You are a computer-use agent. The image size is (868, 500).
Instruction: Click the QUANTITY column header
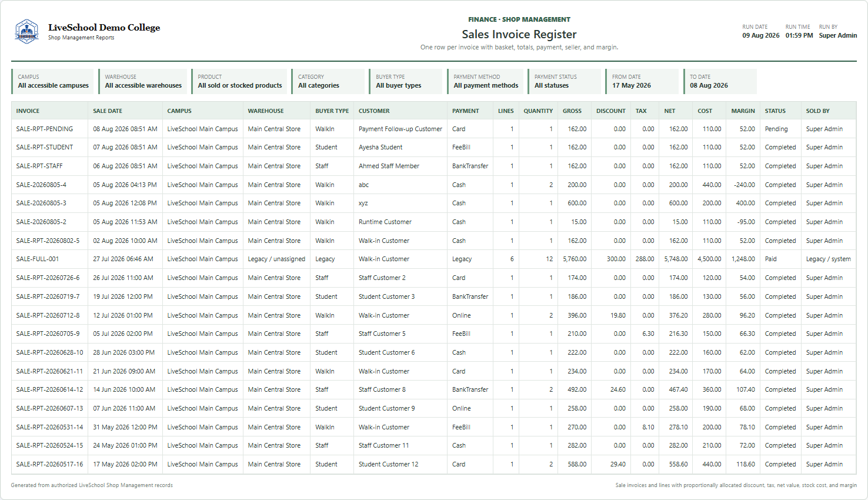[538, 111]
